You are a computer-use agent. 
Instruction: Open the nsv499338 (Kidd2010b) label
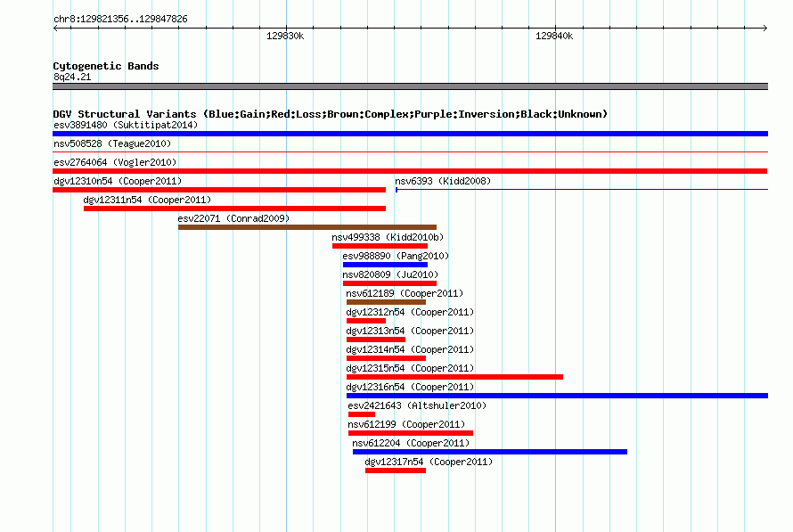[x=388, y=237]
